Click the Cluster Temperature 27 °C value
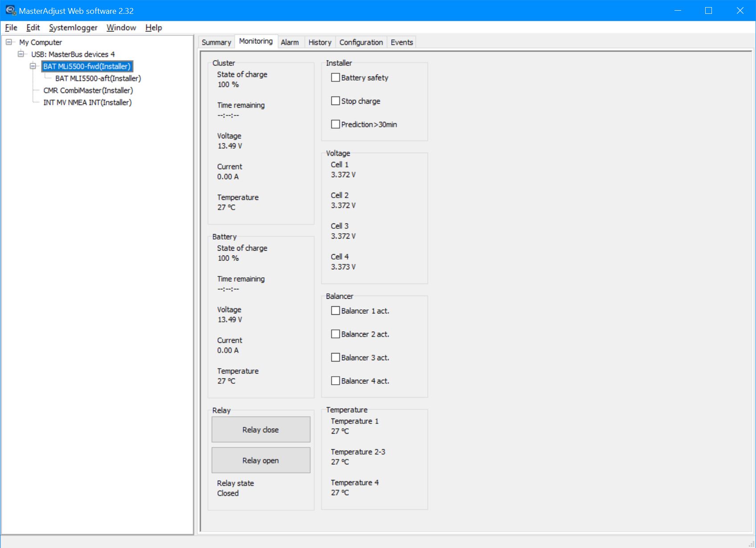 226,207
